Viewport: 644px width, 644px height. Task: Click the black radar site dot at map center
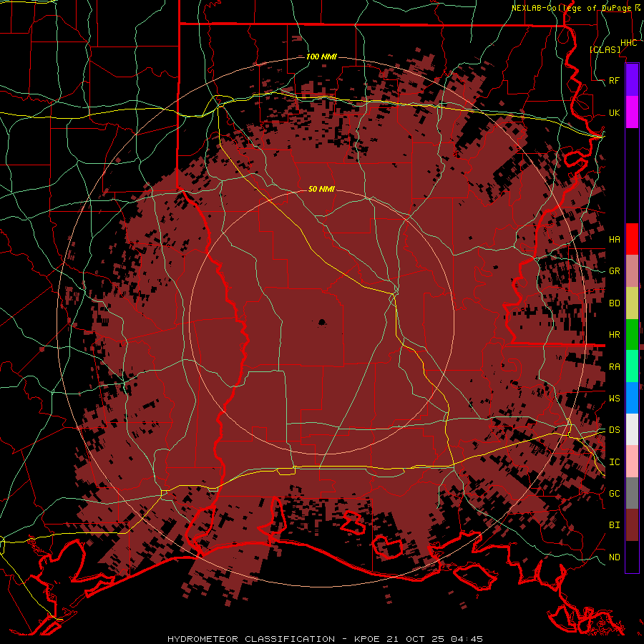pyautogui.click(x=322, y=323)
